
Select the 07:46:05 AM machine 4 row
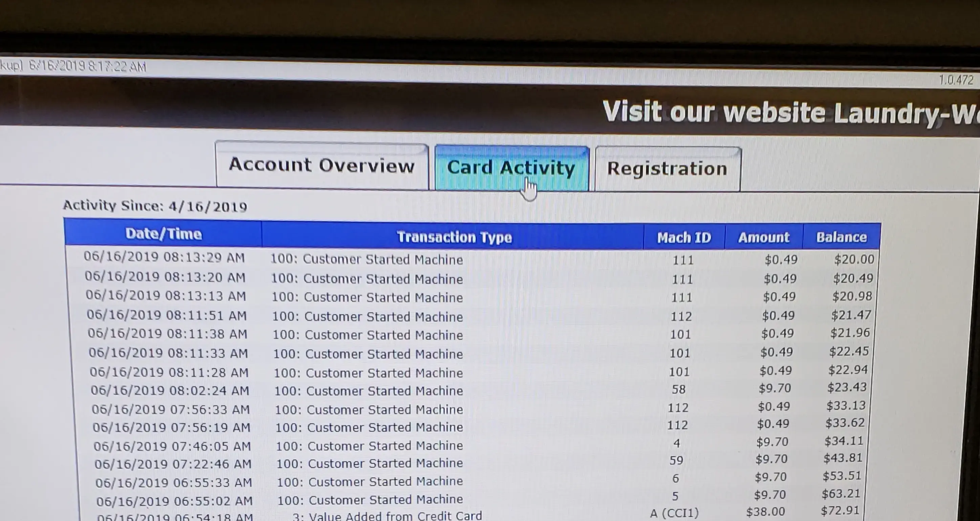coord(369,446)
